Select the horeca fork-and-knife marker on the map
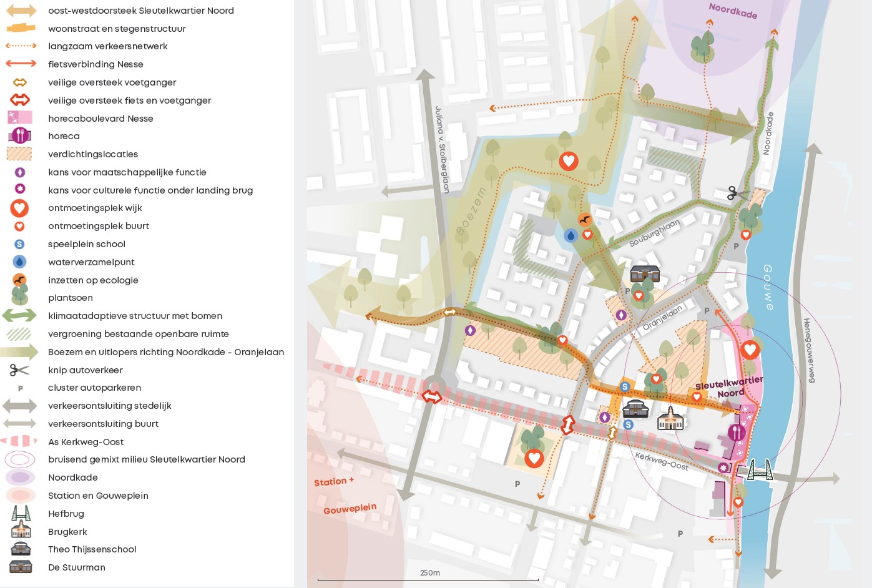Viewport: 872px width, 588px height. pyautogui.click(x=737, y=432)
